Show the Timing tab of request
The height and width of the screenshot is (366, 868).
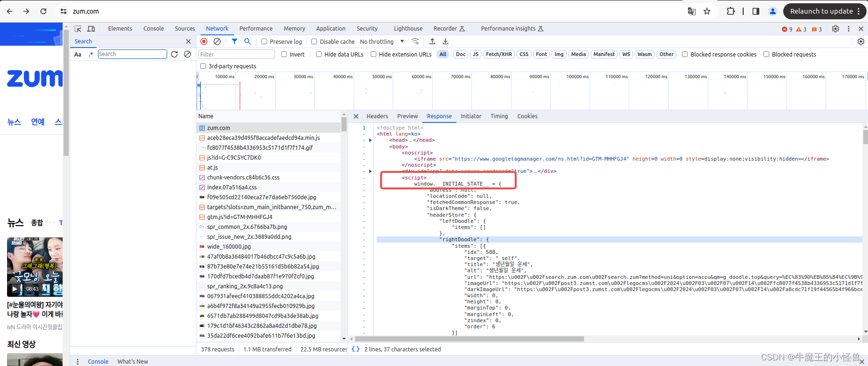[499, 116]
